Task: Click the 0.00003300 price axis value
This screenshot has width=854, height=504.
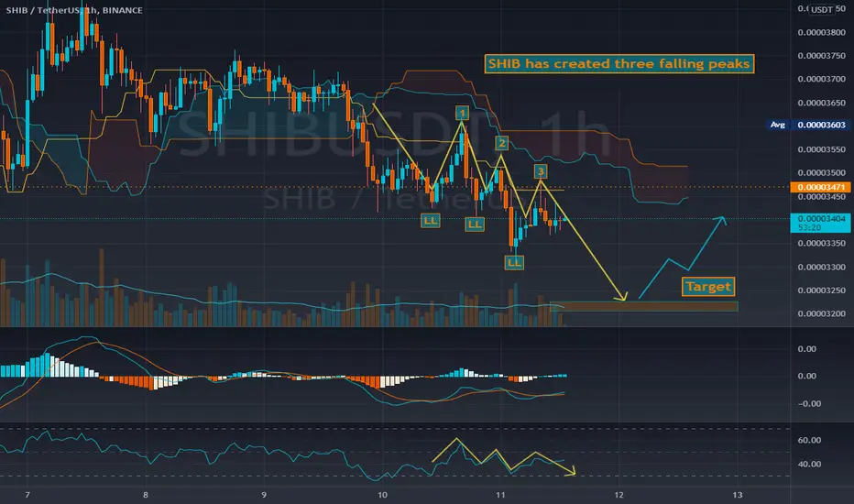Action: (x=821, y=267)
